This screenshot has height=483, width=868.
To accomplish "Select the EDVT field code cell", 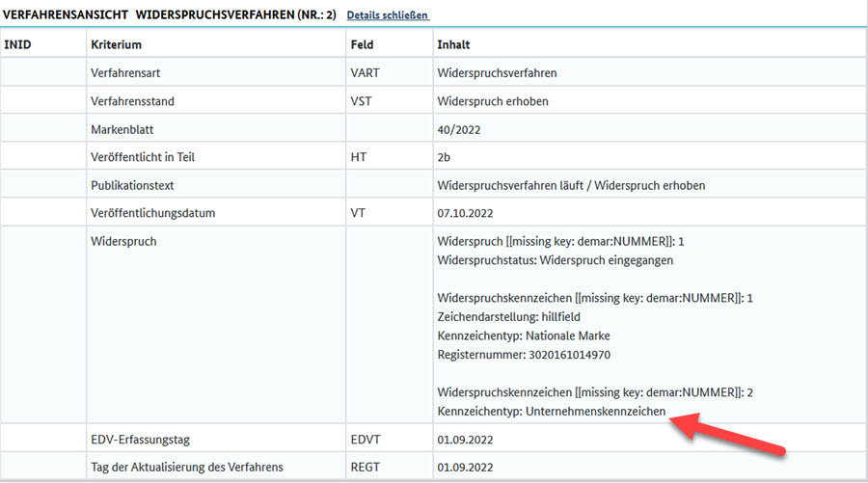I will pyautogui.click(x=366, y=440).
